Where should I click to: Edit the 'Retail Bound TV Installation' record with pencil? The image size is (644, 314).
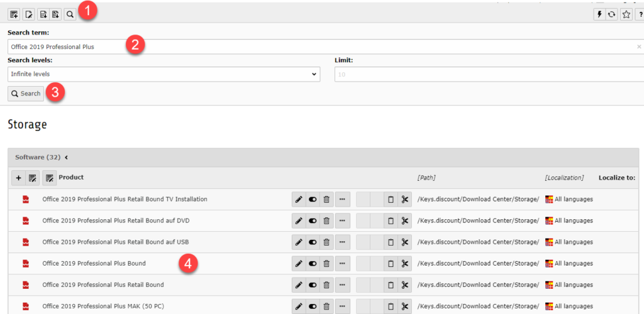pyautogui.click(x=299, y=200)
